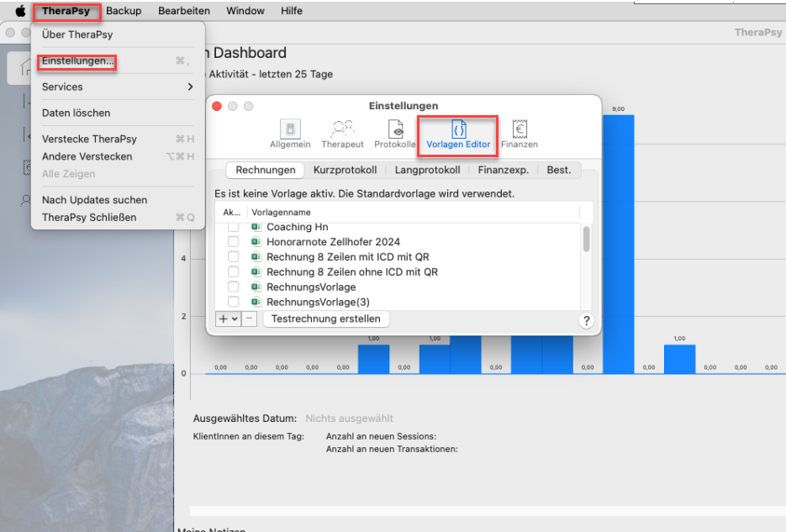Select the RechnungsVorlage(3) row text
The height and width of the screenshot is (532, 786).
point(319,302)
